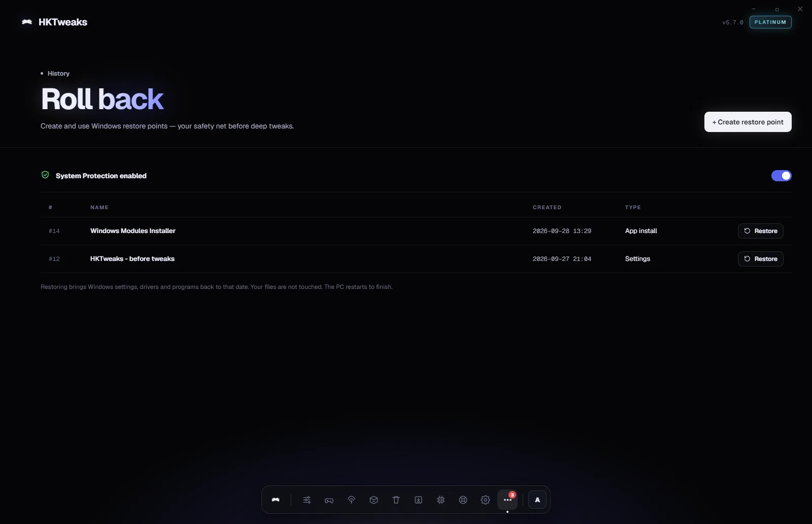The height and width of the screenshot is (524, 812).
Task: Click the green shield protection icon
Action: pyautogui.click(x=45, y=175)
